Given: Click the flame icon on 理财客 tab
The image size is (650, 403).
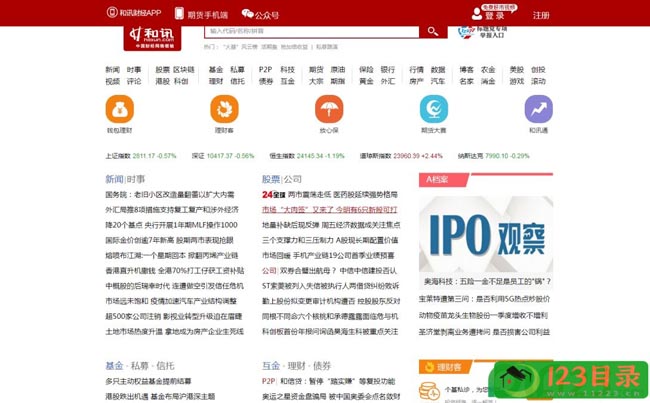Looking at the screenshot, I should [429, 367].
